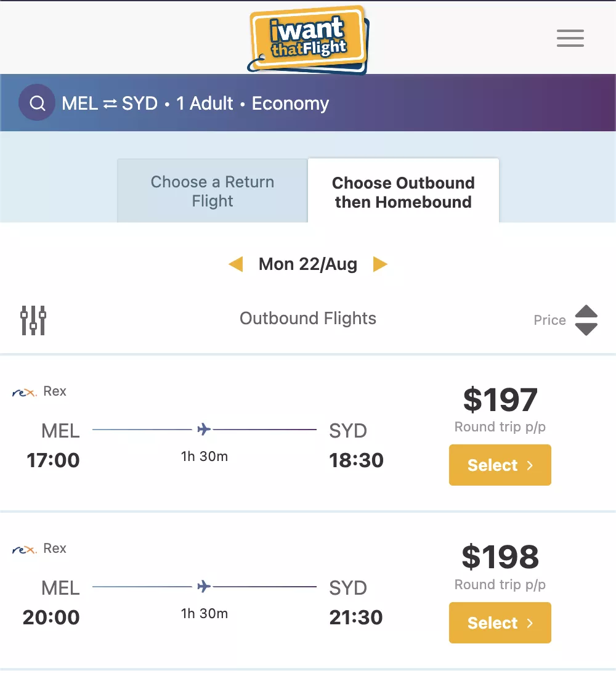Go to previous date arrow

(235, 264)
